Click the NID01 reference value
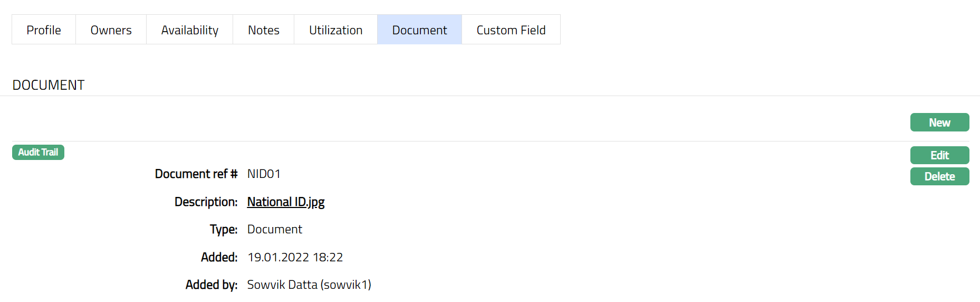This screenshot has width=980, height=302. [264, 174]
